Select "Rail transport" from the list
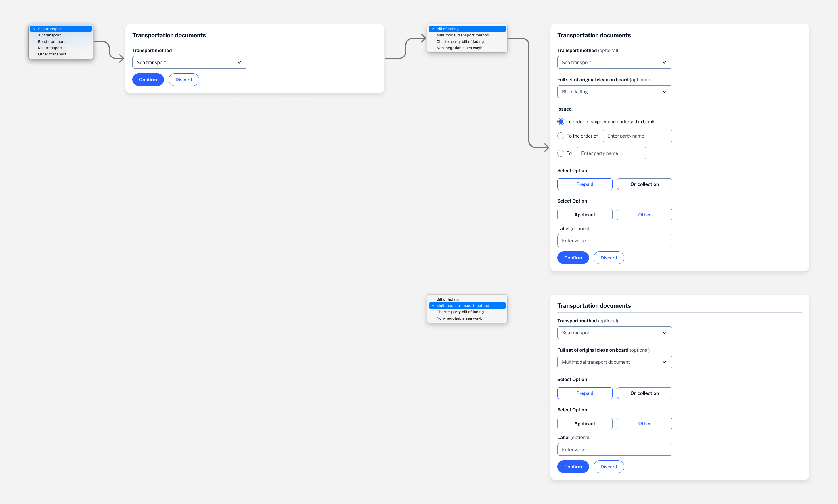The image size is (838, 504). pos(50,47)
